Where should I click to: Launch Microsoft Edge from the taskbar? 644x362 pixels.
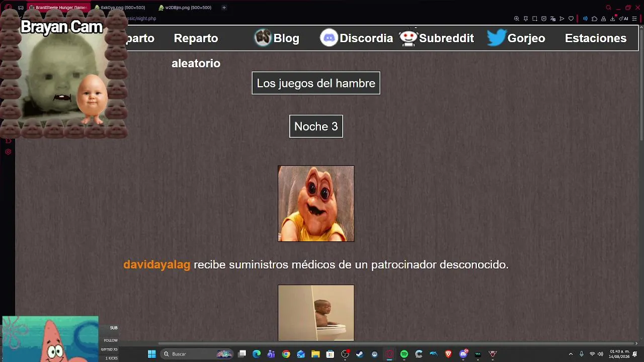pos(257,354)
